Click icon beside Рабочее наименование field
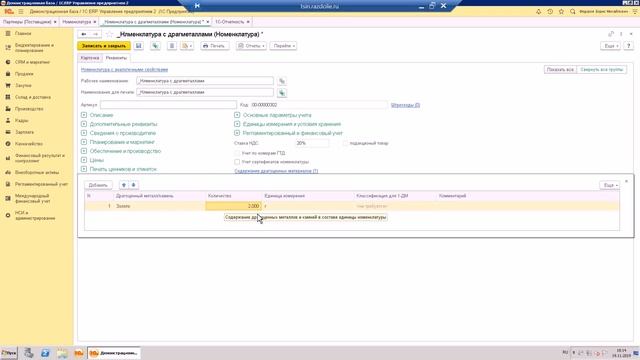This screenshot has height=360, width=640. (282, 81)
